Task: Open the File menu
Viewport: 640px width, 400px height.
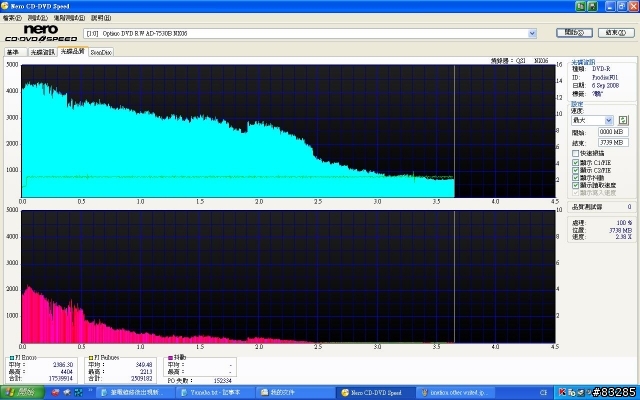Action: point(12,18)
